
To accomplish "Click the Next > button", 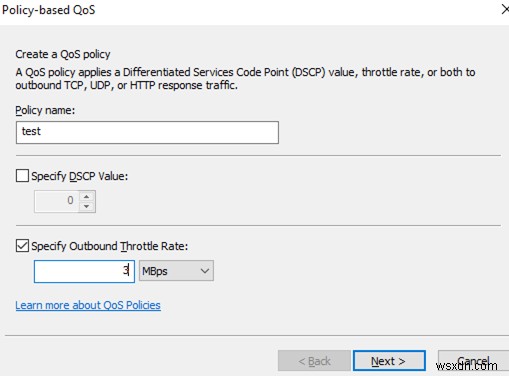I will pyautogui.click(x=389, y=360).
